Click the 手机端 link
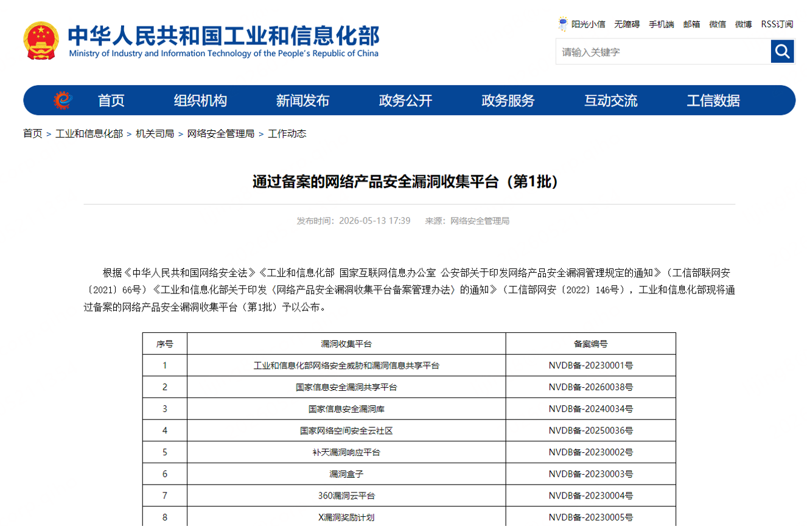This screenshot has width=807, height=532. pos(662,24)
